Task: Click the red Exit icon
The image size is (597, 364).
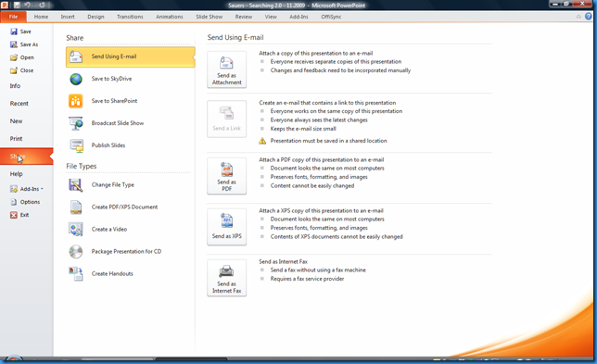Action: pyautogui.click(x=14, y=215)
